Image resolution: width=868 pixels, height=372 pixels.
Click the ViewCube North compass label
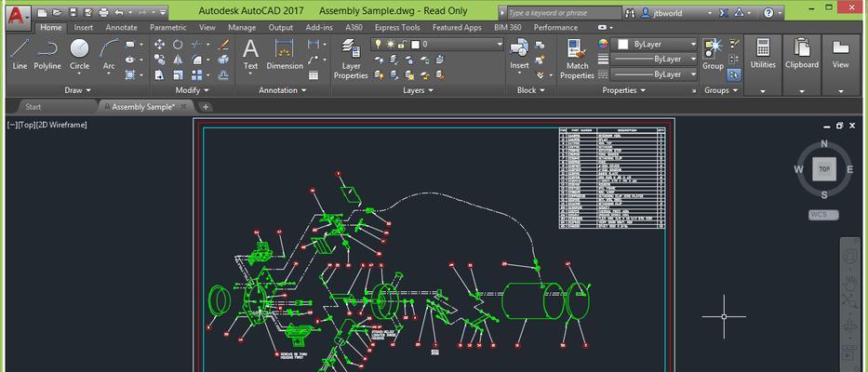coord(823,144)
